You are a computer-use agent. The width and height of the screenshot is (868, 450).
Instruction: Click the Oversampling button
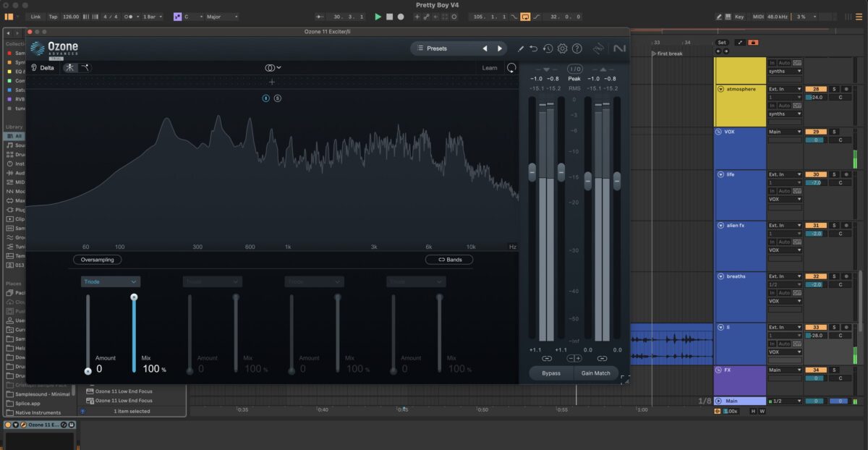(97, 260)
